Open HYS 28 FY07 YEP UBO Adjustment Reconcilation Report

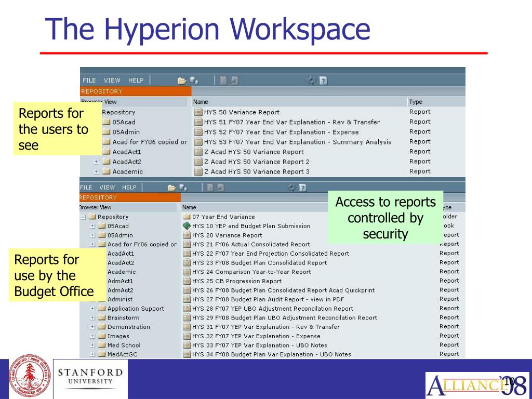[273, 309]
